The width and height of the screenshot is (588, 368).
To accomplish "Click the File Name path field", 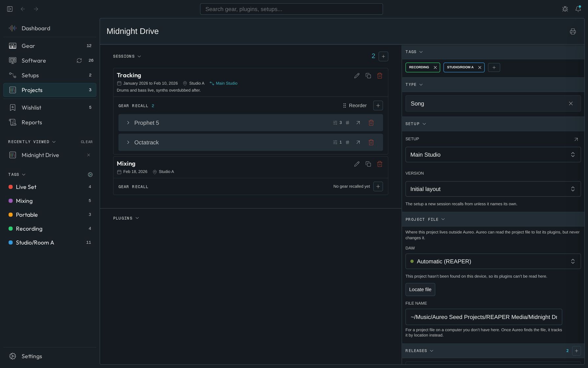I will (x=484, y=317).
